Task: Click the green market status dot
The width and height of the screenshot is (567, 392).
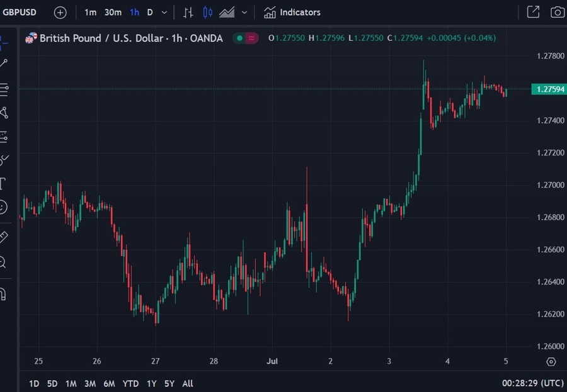Action: coord(238,38)
